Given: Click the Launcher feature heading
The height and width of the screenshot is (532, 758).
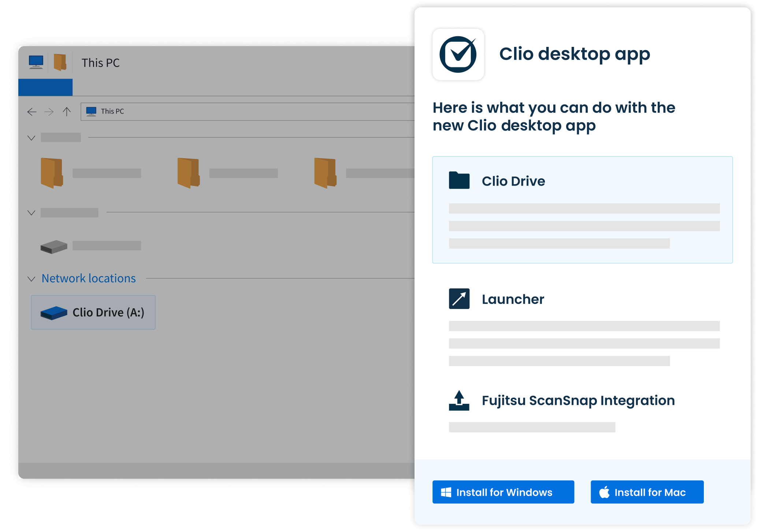Looking at the screenshot, I should tap(513, 299).
